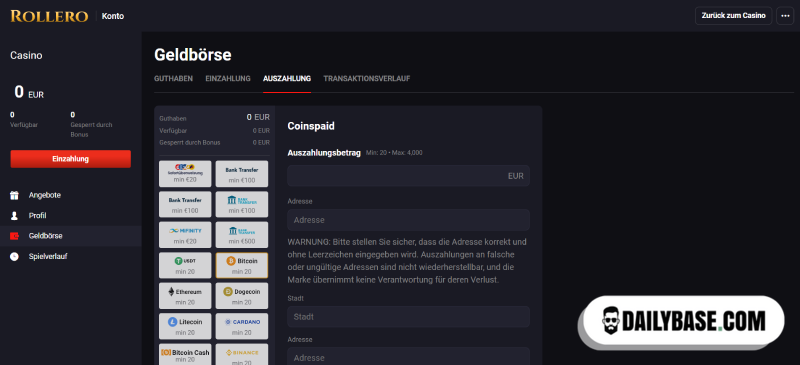Choose the bank icon transfer with min €500
Viewport: 800px width, 365px height.
click(242, 235)
